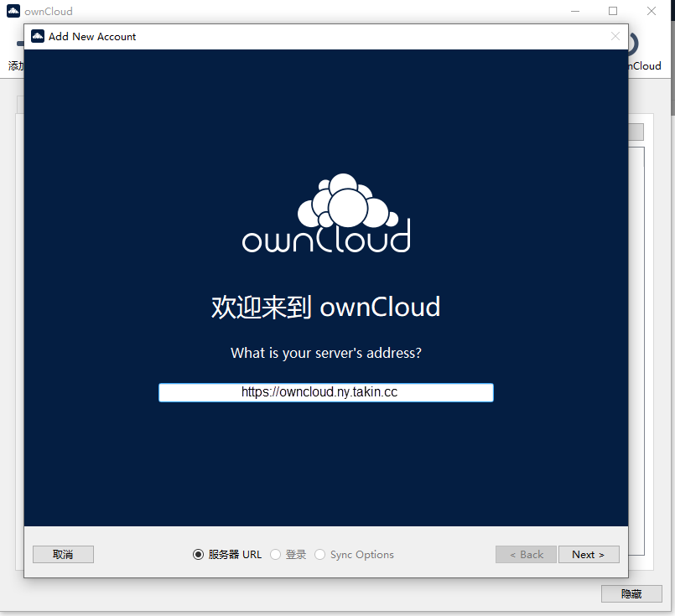Click the Add New Account dialog title icon
The width and height of the screenshot is (675, 616).
pyautogui.click(x=38, y=37)
